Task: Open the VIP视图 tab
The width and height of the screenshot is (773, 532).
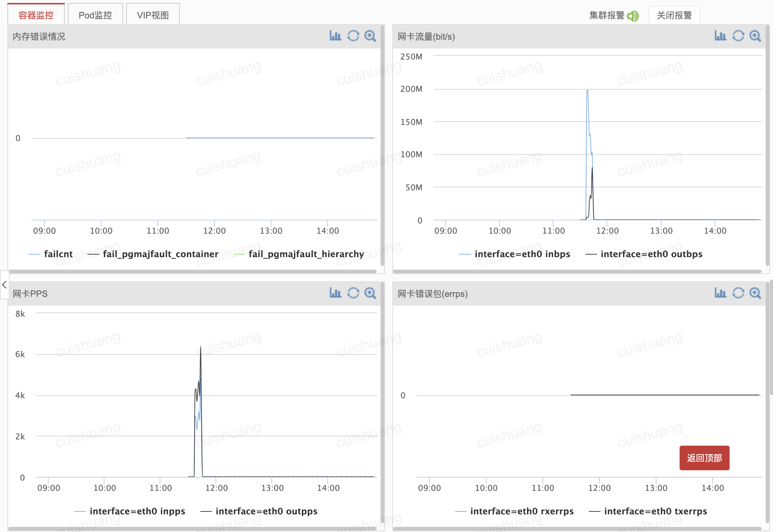Action: coord(153,15)
